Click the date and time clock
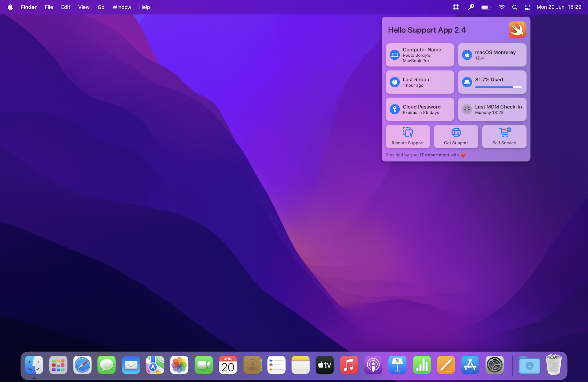 (559, 7)
